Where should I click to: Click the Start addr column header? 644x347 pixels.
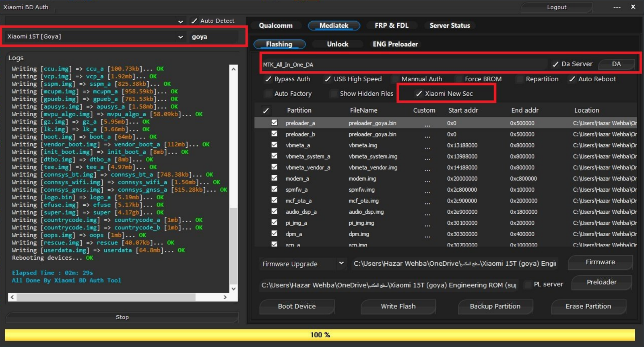click(x=463, y=110)
